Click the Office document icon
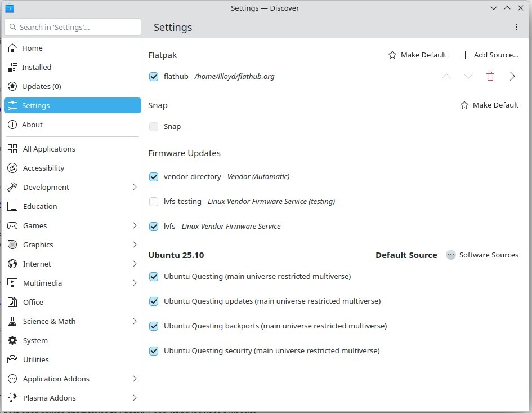 coord(12,302)
